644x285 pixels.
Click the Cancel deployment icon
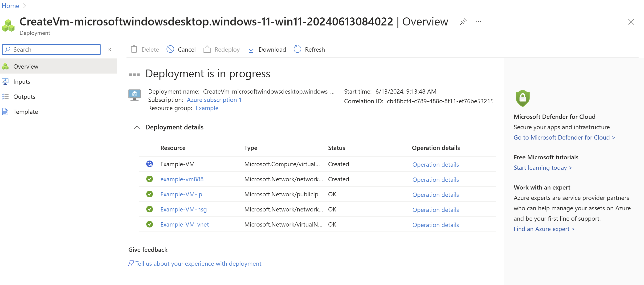pos(170,49)
